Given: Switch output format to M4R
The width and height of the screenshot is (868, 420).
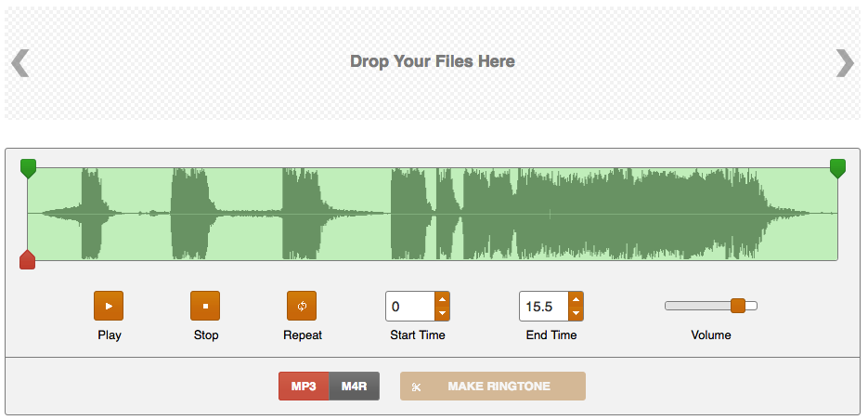Looking at the screenshot, I should pyautogui.click(x=355, y=387).
